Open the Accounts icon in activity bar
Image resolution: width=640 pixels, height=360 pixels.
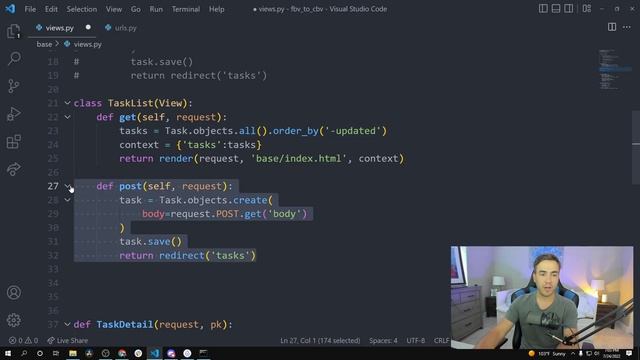(x=13, y=293)
